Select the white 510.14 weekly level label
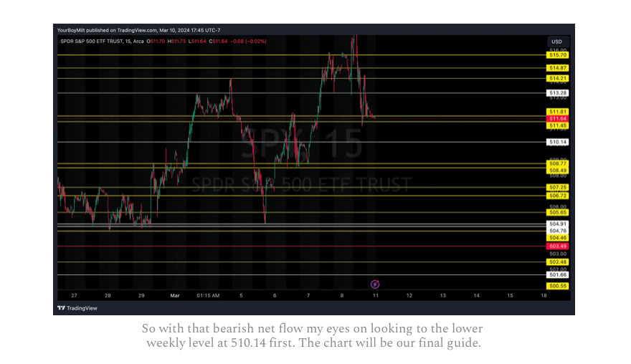Screen dimensions: 631x364 [557, 142]
